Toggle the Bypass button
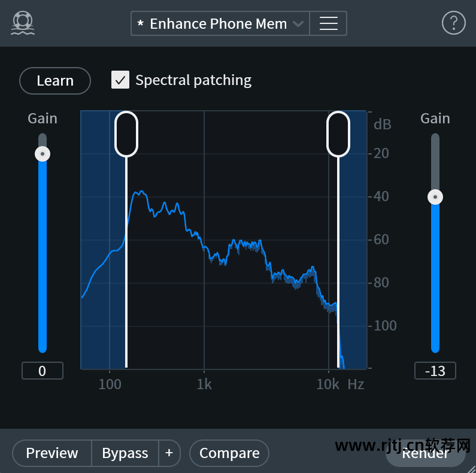This screenshot has height=473, width=476. (125, 453)
